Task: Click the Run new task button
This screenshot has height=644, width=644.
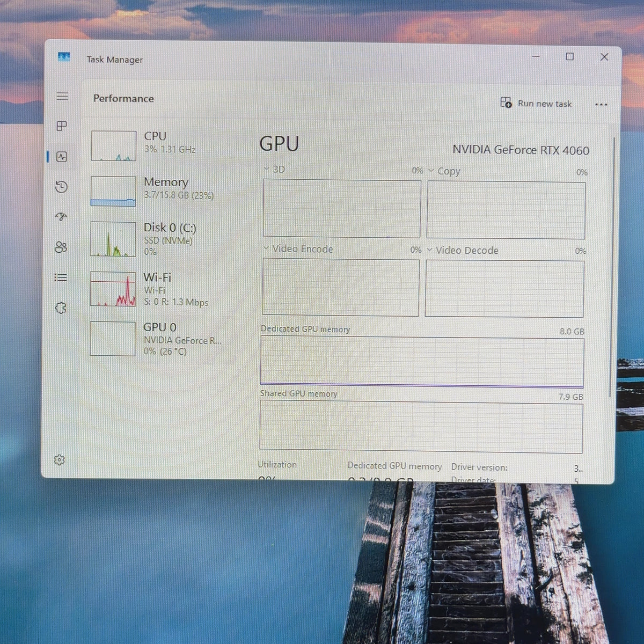Action: click(x=536, y=103)
